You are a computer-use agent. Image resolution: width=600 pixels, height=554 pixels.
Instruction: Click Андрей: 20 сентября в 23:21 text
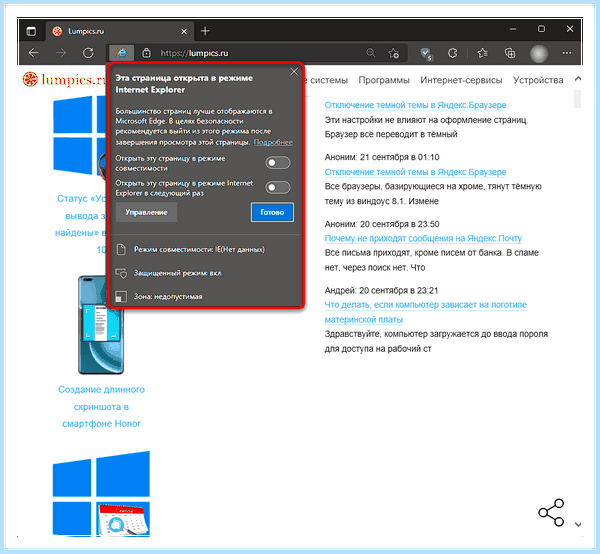point(381,291)
